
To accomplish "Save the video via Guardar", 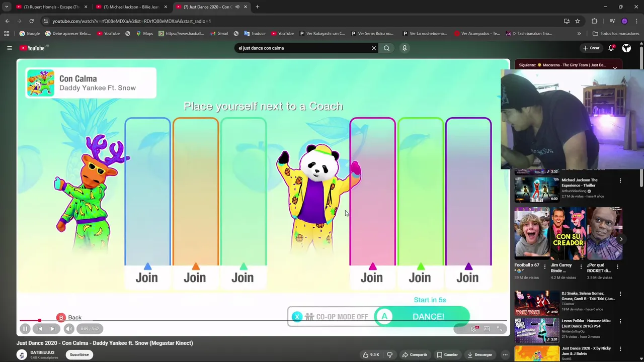I will click(447, 354).
